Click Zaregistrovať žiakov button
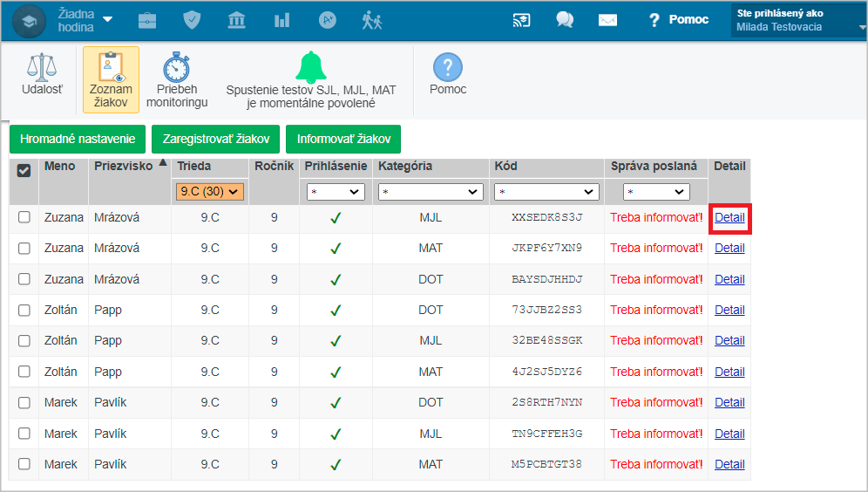 click(x=216, y=139)
